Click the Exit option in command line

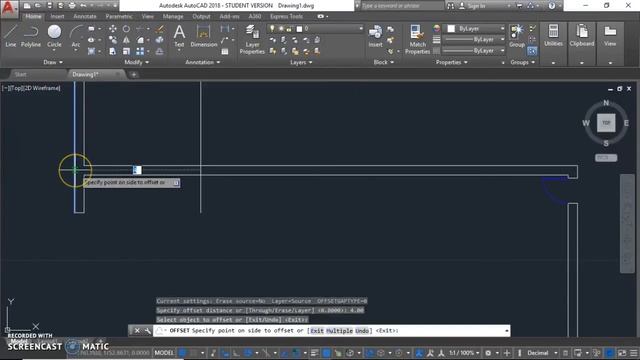[x=317, y=331]
